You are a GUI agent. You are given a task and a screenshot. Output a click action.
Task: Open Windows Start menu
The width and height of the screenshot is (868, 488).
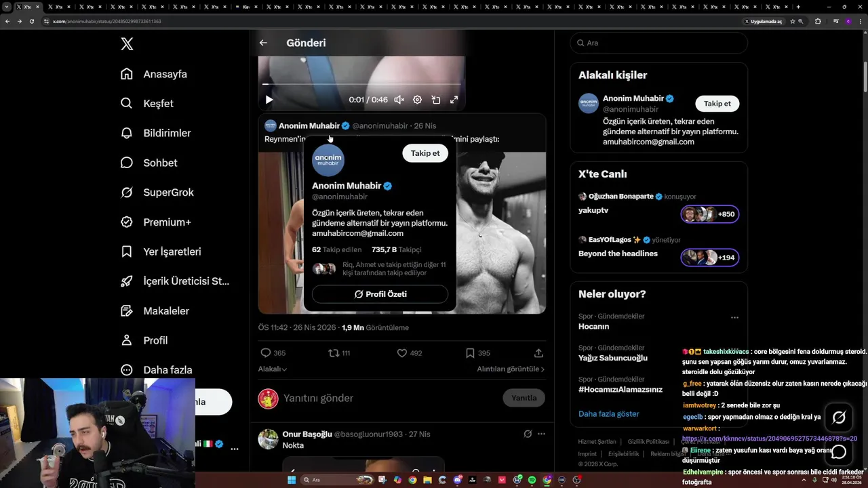click(292, 480)
